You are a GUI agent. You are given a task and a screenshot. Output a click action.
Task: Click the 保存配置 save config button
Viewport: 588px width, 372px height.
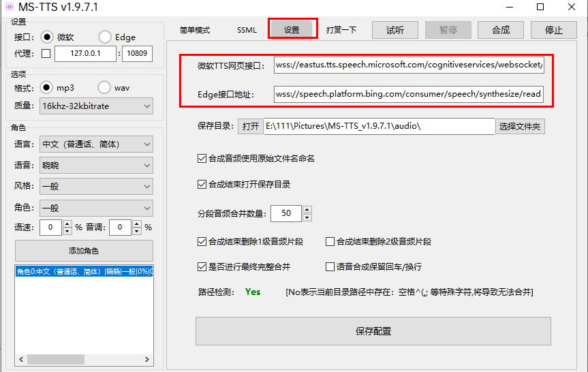coord(373,331)
